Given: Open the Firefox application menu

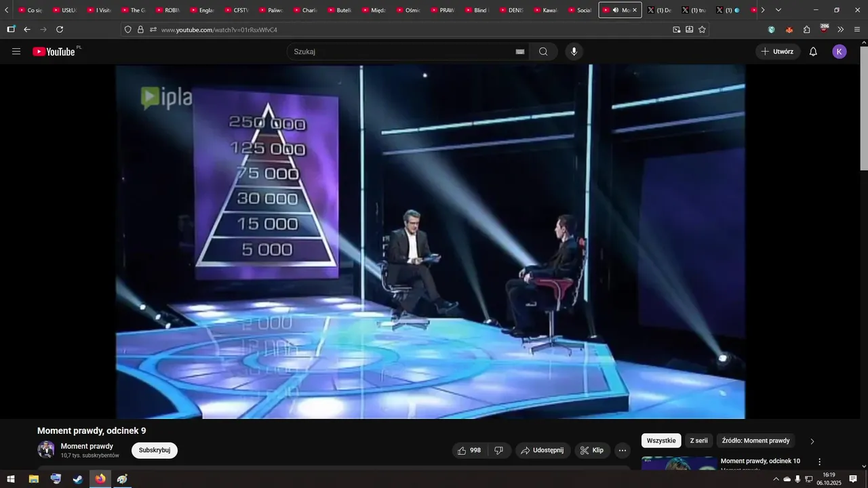Looking at the screenshot, I should pos(857,30).
